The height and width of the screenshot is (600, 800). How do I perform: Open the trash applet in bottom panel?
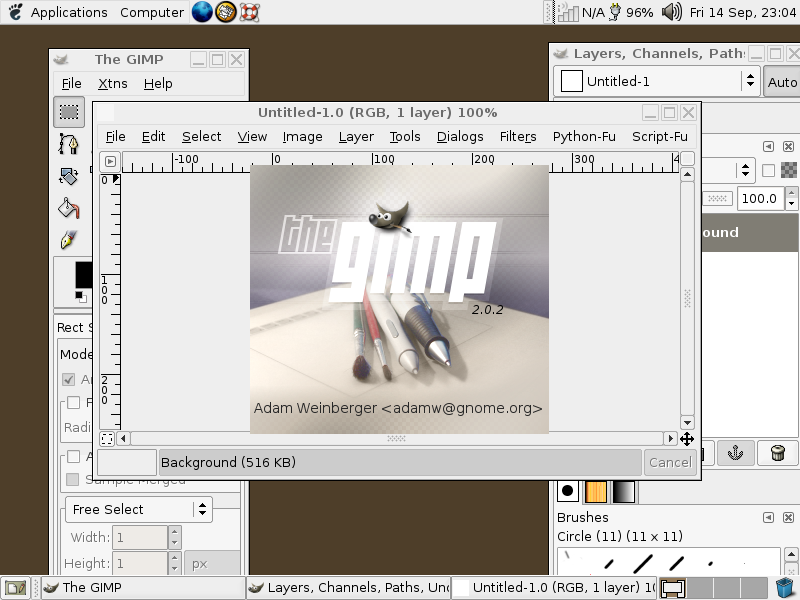(x=786, y=588)
